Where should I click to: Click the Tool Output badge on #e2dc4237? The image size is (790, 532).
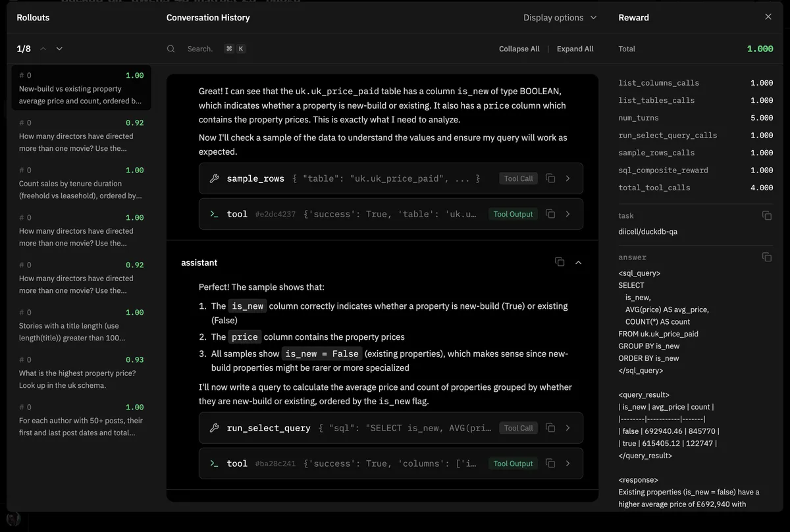coord(513,214)
